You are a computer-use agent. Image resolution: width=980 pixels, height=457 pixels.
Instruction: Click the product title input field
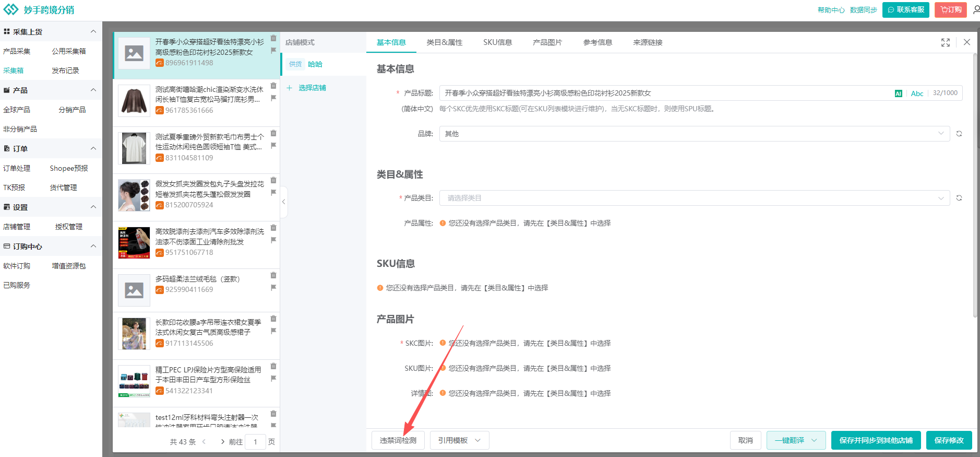(x=663, y=93)
